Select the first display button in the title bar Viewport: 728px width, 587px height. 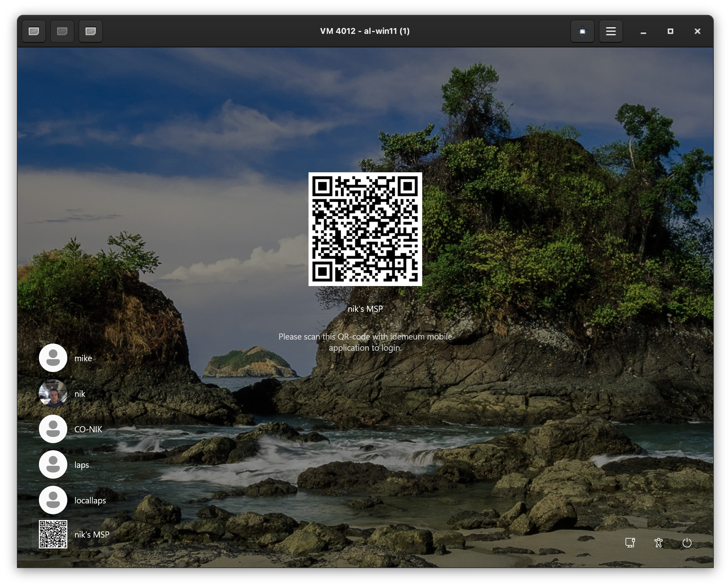(x=34, y=31)
